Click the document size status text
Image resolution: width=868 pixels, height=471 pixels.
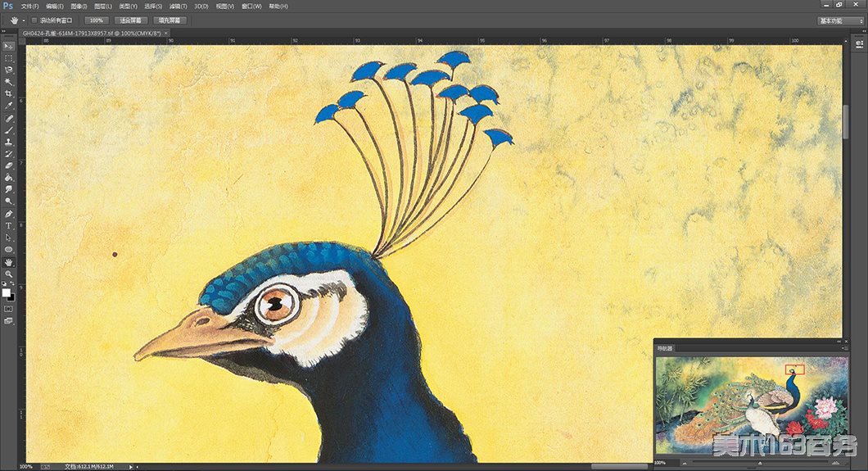(89, 467)
